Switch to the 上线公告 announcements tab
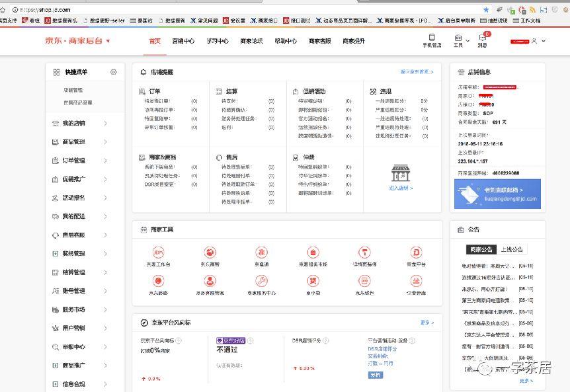The height and width of the screenshot is (392, 570). coord(511,249)
